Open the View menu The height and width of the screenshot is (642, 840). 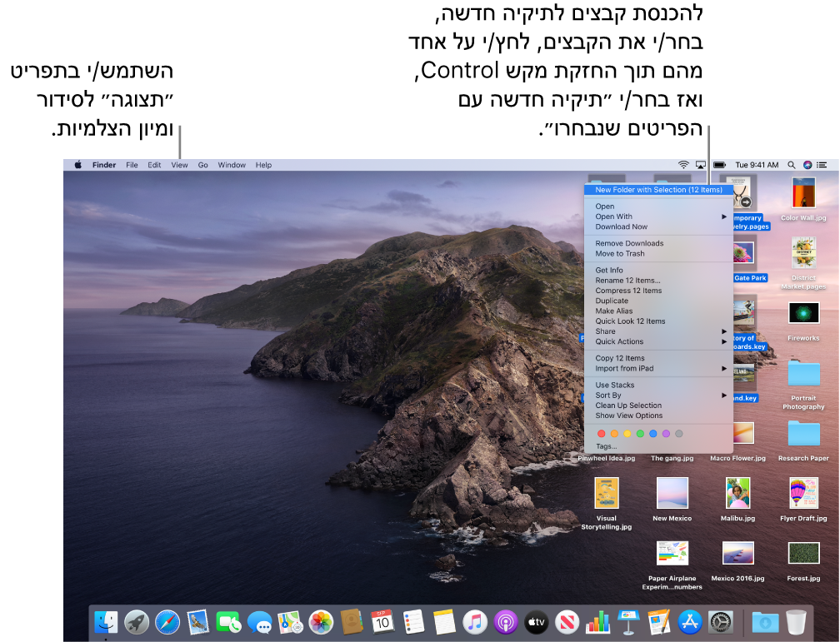tap(179, 165)
